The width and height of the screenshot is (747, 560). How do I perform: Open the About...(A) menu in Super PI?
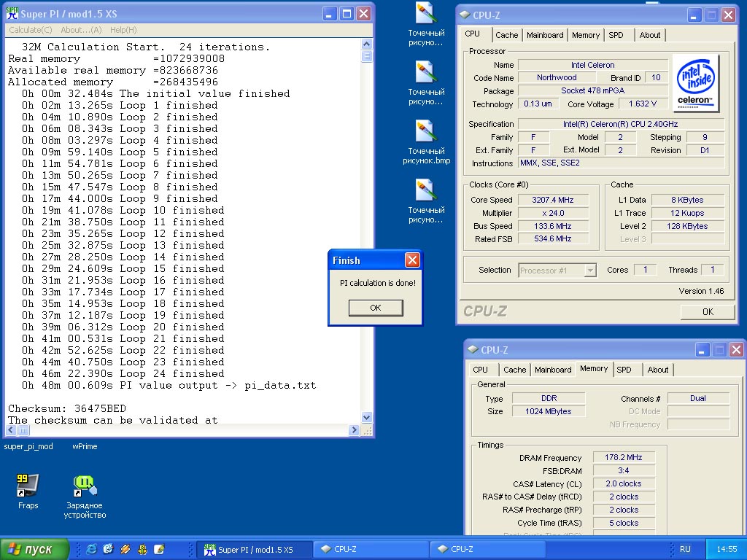pyautogui.click(x=81, y=29)
